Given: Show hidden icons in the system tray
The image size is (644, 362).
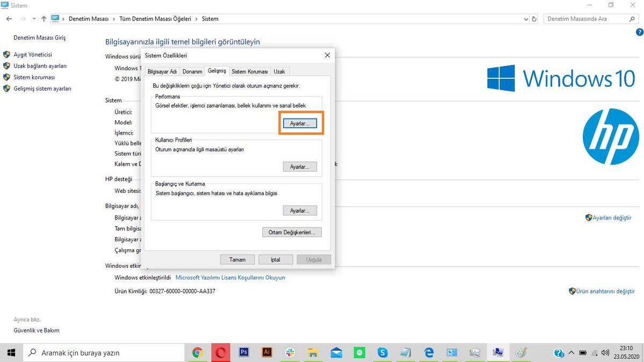Looking at the screenshot, I should [x=572, y=353].
